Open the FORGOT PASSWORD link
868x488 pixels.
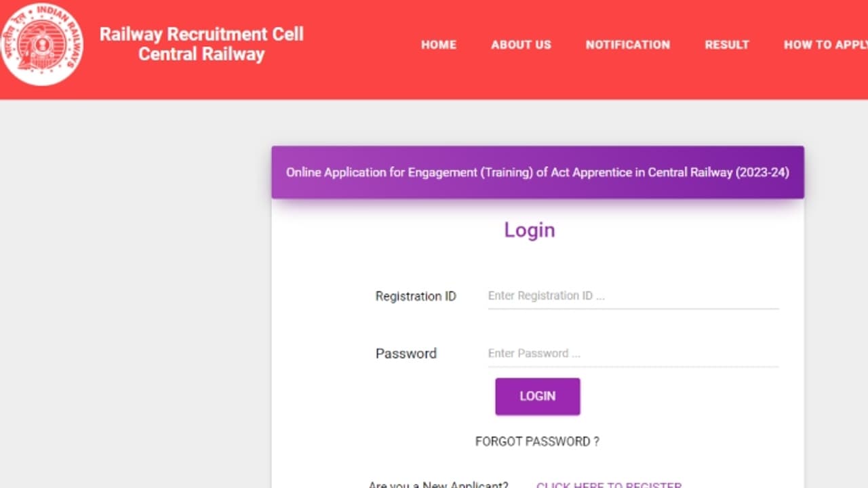click(x=536, y=441)
